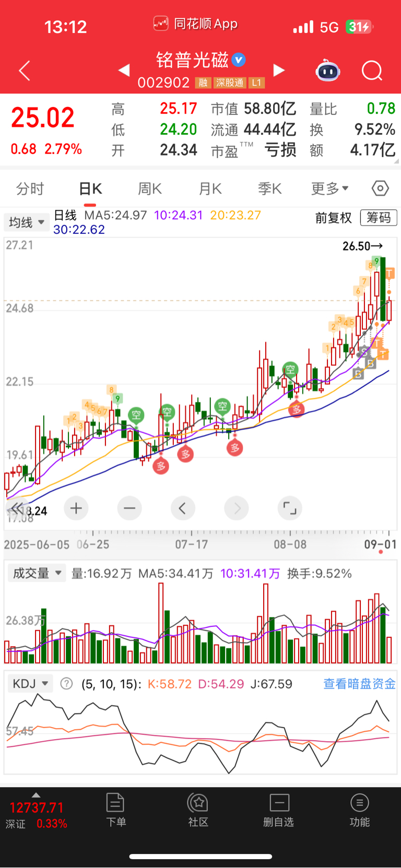The height and width of the screenshot is (868, 401).
Task: Tap the volume MA5:34.41万 label
Action: [x=175, y=574]
